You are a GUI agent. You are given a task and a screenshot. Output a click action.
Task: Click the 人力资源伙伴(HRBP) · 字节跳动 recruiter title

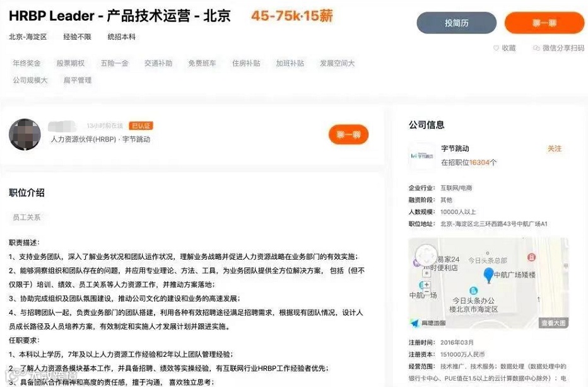click(100, 139)
